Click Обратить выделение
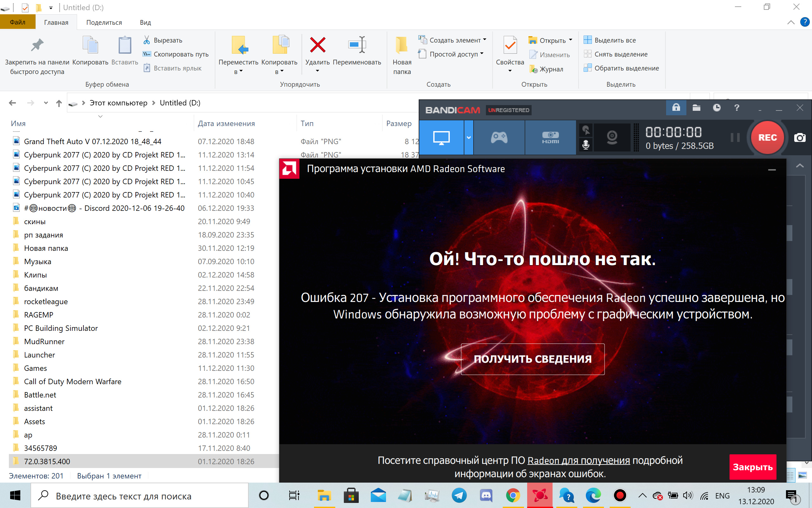 tap(621, 68)
